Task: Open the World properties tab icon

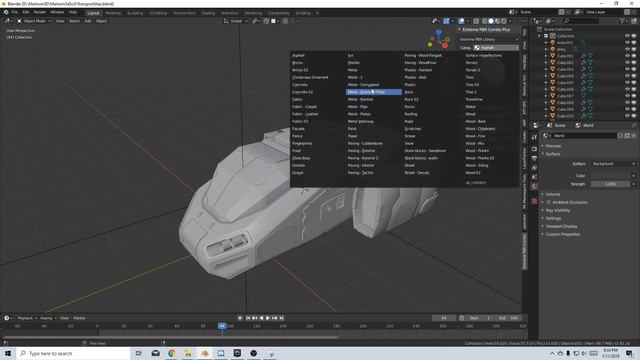Action: tap(534, 187)
